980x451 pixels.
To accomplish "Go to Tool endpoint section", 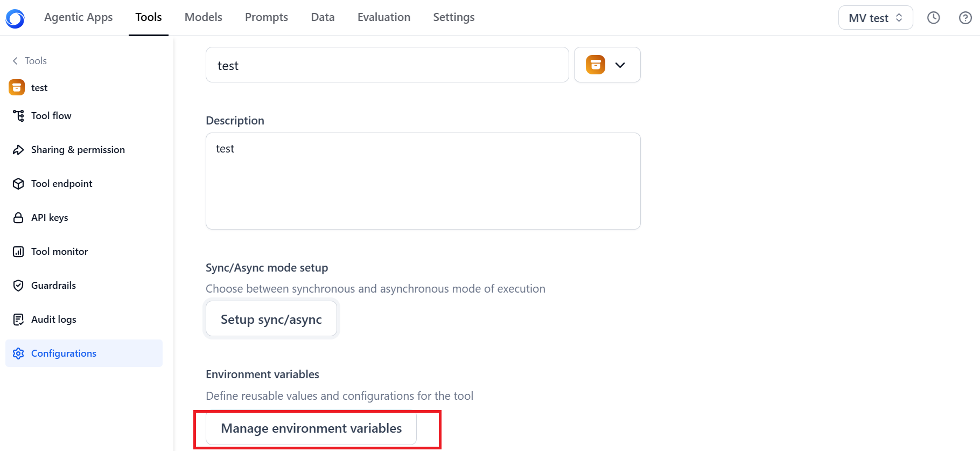I will tap(61, 184).
